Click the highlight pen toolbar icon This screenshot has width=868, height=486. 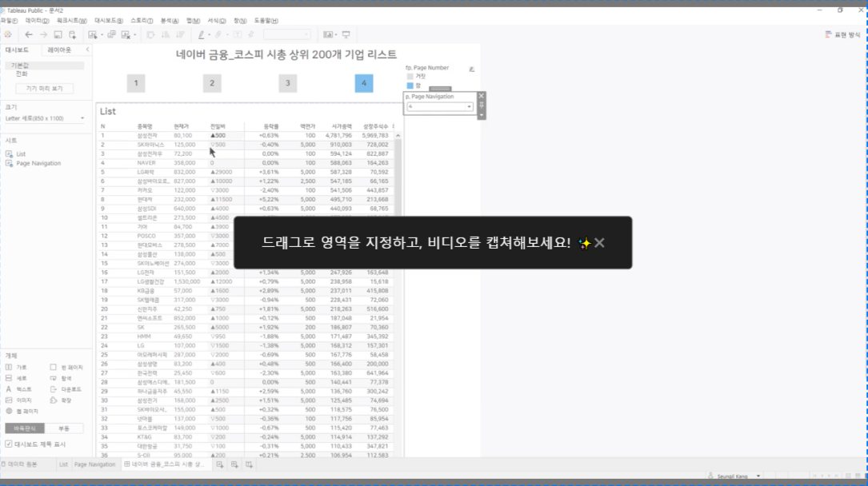201,34
